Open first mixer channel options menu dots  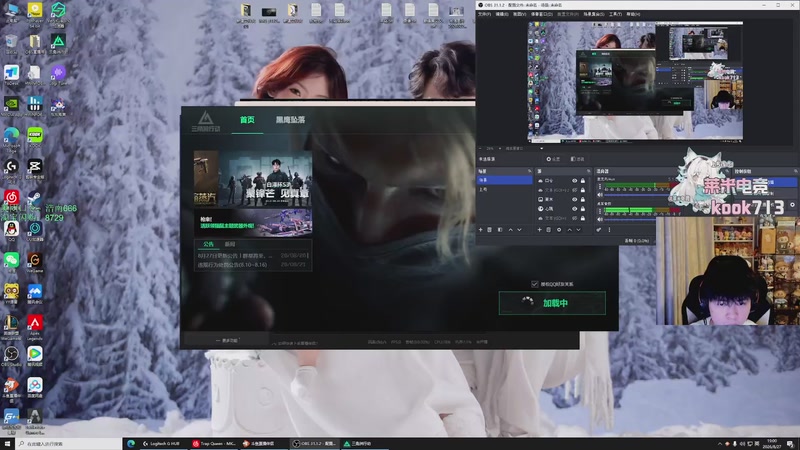pos(600,186)
